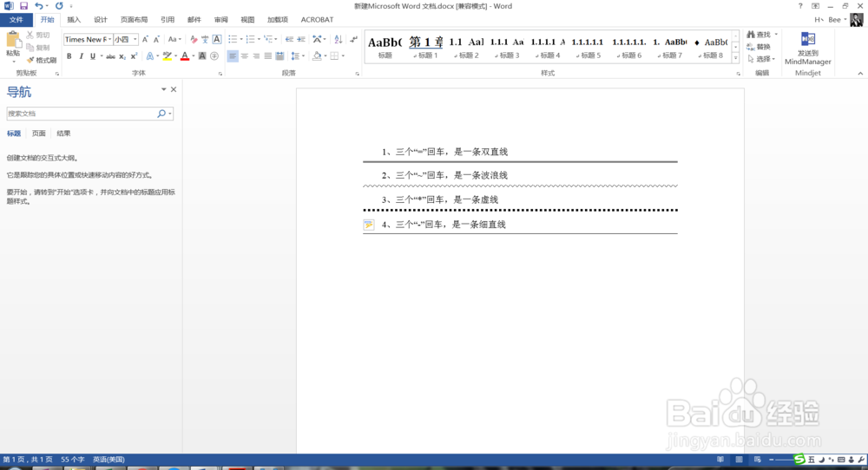Screen dimensions: 868x470
Task: Toggle Bold formatting
Action: click(x=69, y=55)
